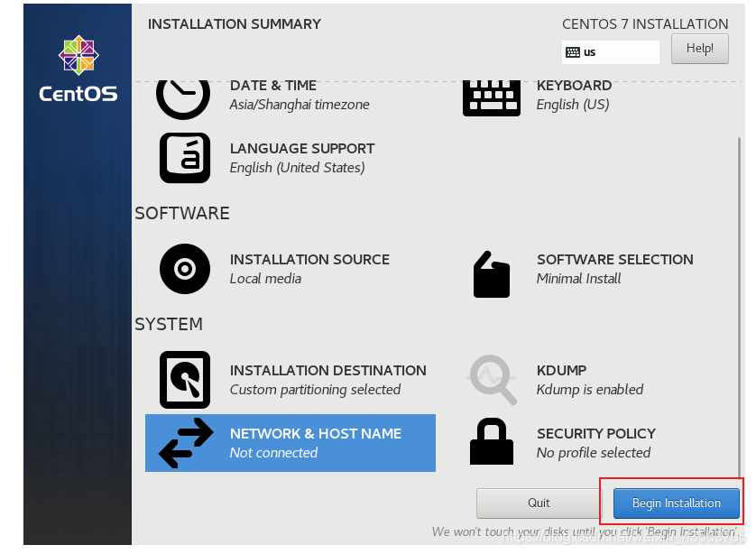Click "Minimal Install" text

point(578,279)
